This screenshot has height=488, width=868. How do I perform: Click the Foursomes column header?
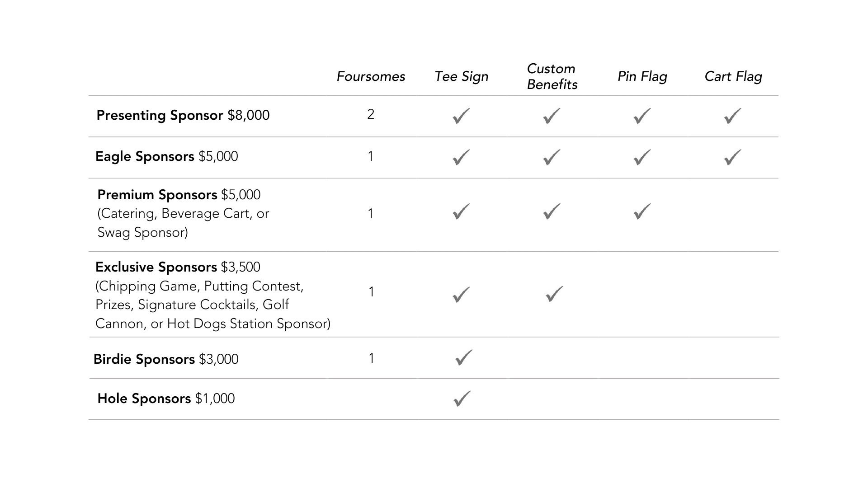(371, 77)
